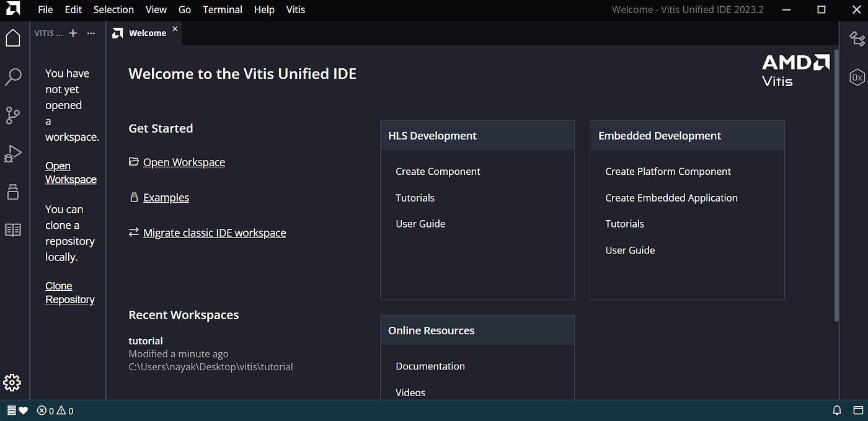Open Tutorials under HLS Development

415,198
